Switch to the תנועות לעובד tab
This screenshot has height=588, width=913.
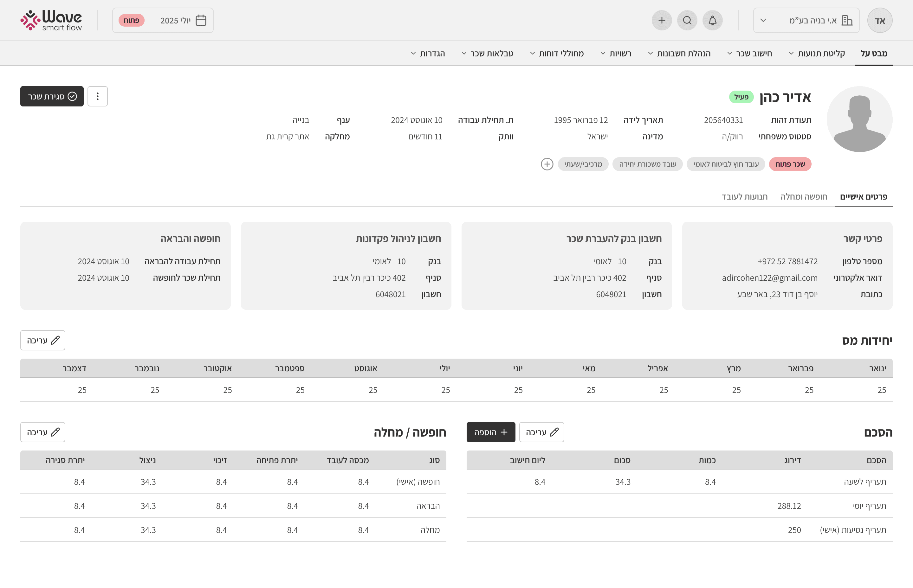pyautogui.click(x=744, y=197)
